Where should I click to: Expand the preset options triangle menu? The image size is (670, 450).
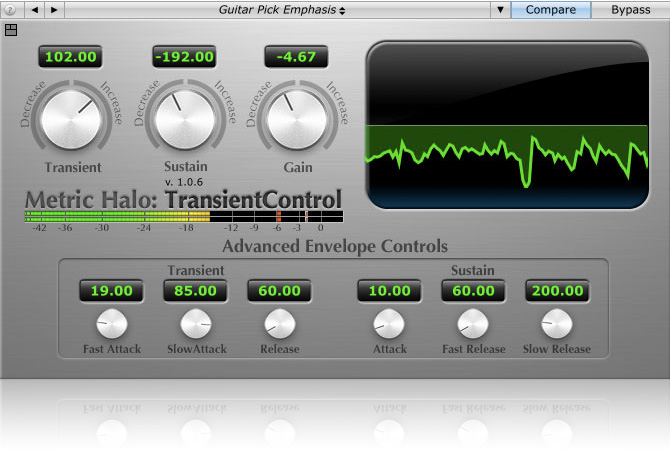pos(500,10)
